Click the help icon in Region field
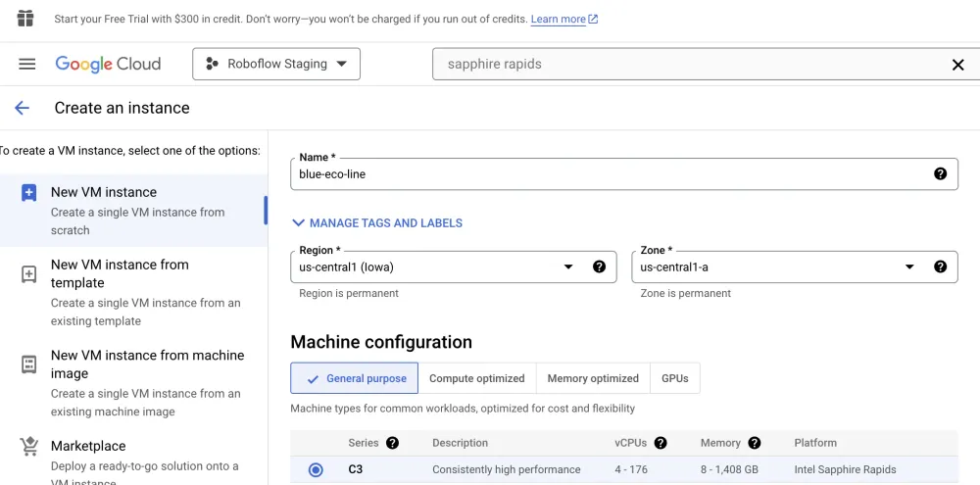The height and width of the screenshot is (485, 980). (599, 267)
